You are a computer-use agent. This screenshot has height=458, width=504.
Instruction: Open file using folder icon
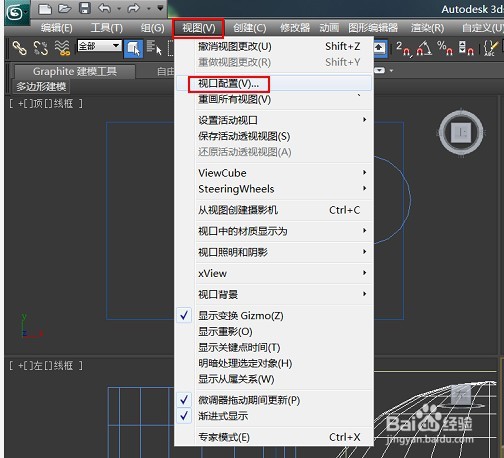65,9
